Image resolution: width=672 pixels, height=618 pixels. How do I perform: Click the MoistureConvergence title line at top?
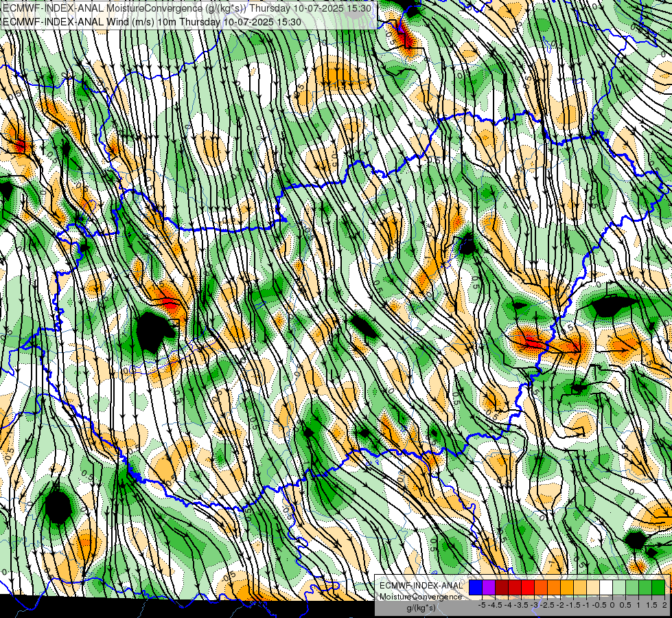pos(187,8)
